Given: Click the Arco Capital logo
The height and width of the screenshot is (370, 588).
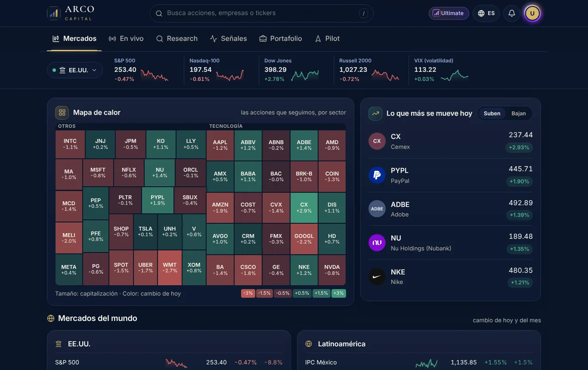Looking at the screenshot, I should click(71, 13).
